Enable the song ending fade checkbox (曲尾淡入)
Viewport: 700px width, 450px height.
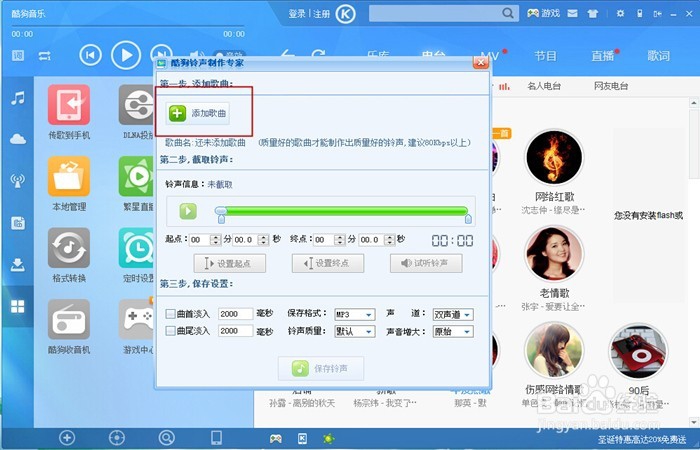[x=170, y=331]
